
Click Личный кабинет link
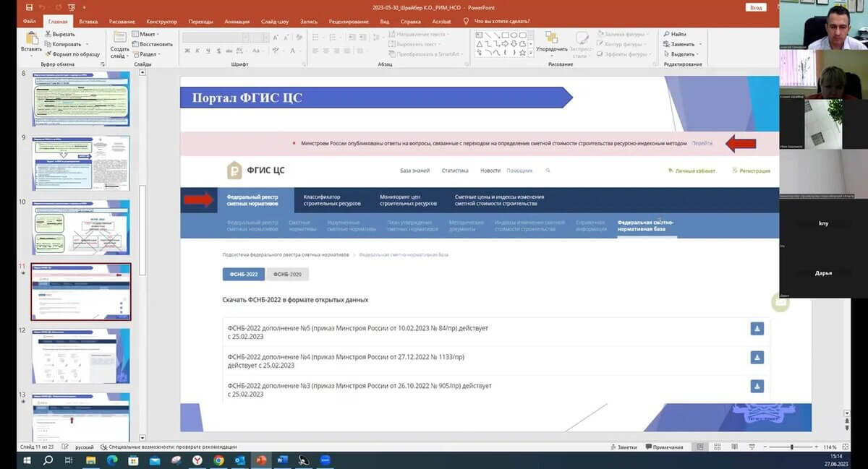pos(692,171)
